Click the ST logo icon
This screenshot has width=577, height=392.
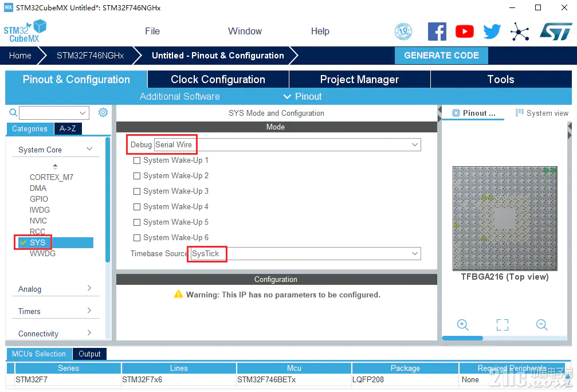coord(556,32)
